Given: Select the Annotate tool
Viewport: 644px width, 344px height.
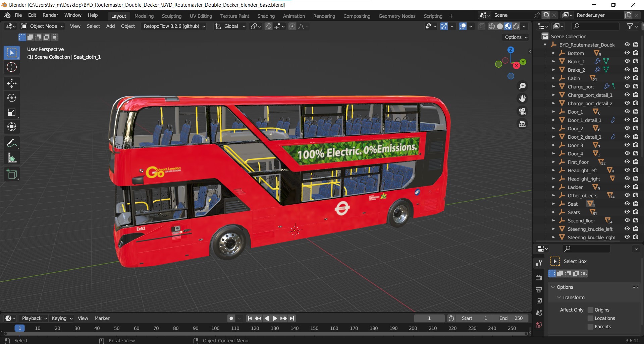Looking at the screenshot, I should (12, 143).
